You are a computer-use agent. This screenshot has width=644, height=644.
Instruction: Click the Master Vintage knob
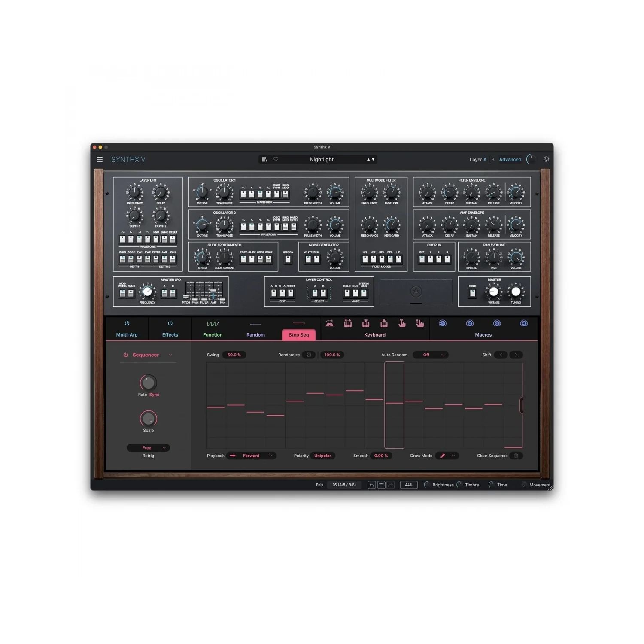point(494,292)
